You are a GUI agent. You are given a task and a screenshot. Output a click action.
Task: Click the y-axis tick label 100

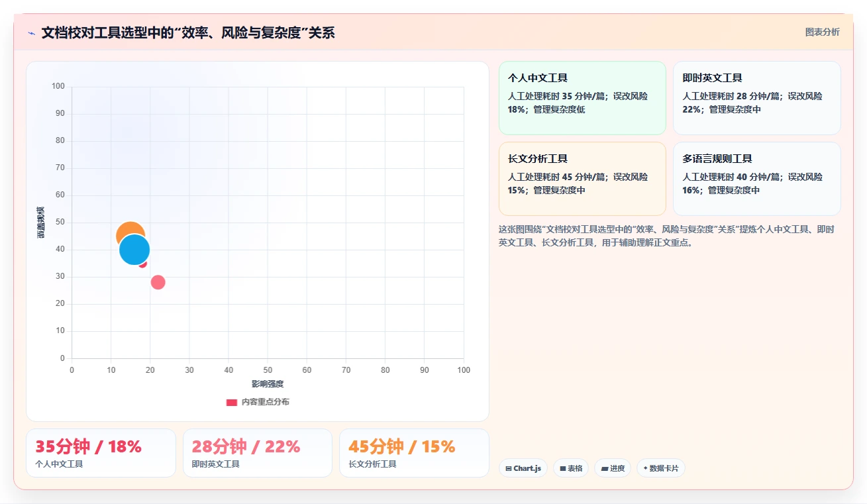coord(58,86)
